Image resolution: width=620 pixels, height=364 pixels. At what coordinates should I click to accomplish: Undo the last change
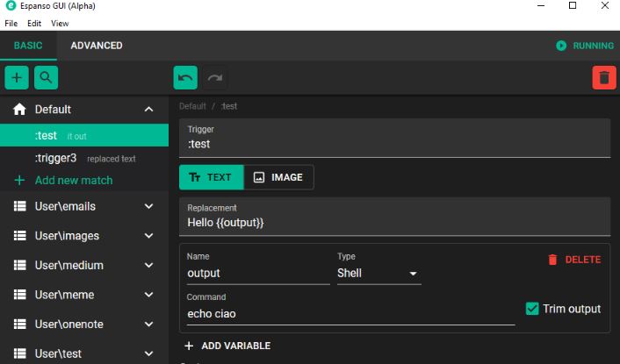click(x=185, y=78)
